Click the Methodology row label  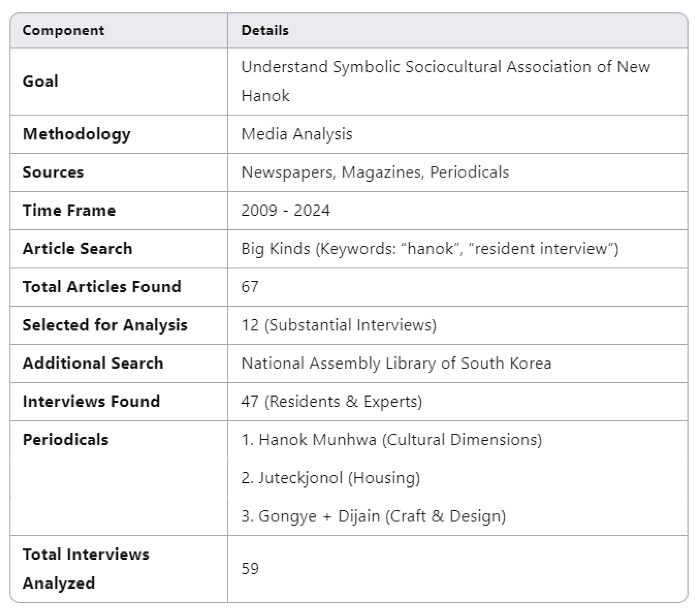(x=76, y=134)
